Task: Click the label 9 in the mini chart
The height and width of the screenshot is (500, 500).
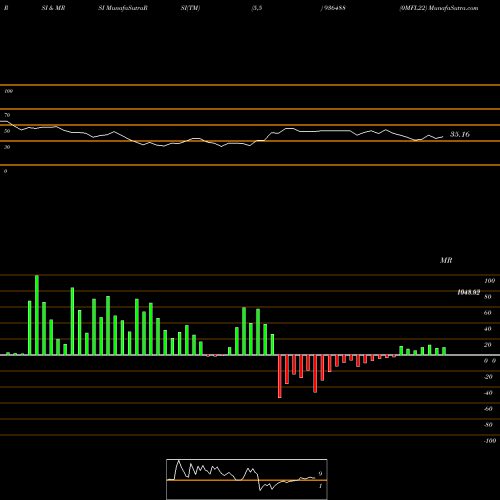Action: (320, 474)
